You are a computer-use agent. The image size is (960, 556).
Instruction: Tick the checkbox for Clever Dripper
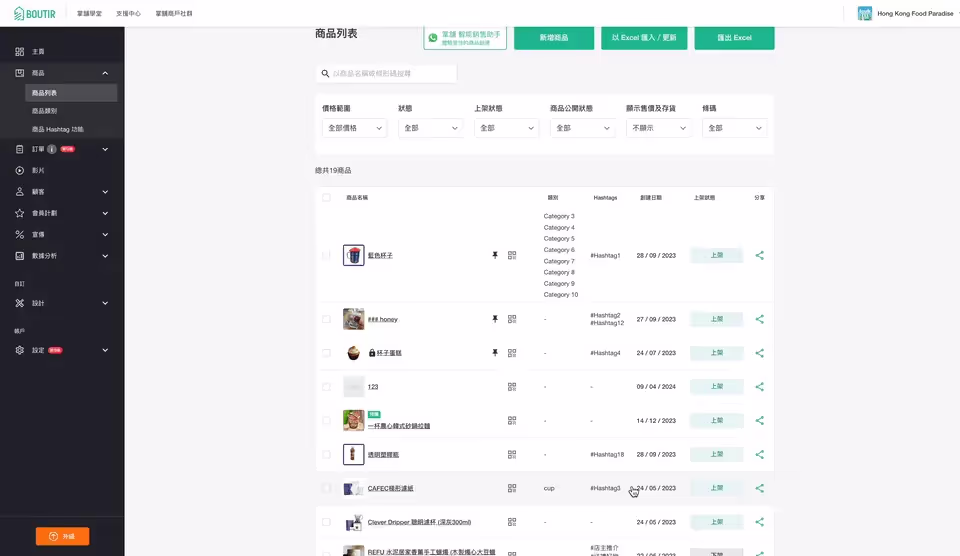click(326, 522)
